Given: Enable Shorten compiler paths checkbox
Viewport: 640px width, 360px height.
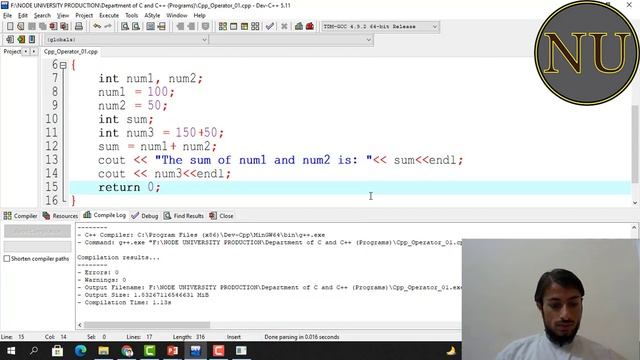Looking at the screenshot, I should pos(7,259).
